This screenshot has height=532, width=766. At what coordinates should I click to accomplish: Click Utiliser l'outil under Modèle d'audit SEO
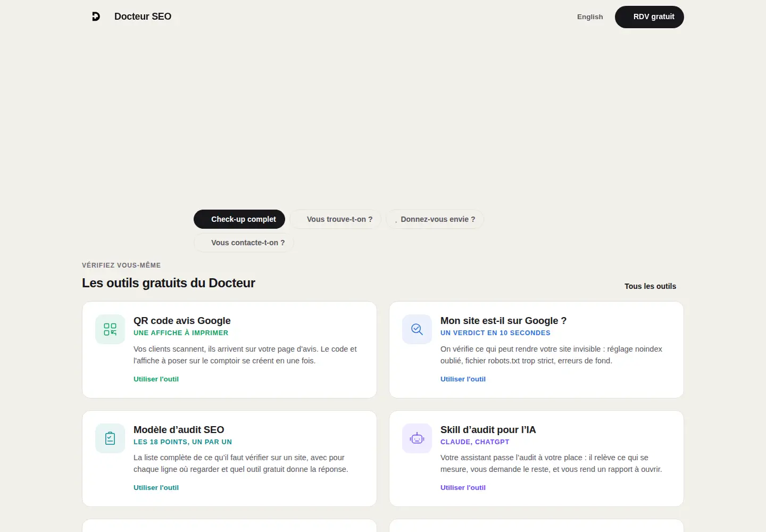point(156,488)
